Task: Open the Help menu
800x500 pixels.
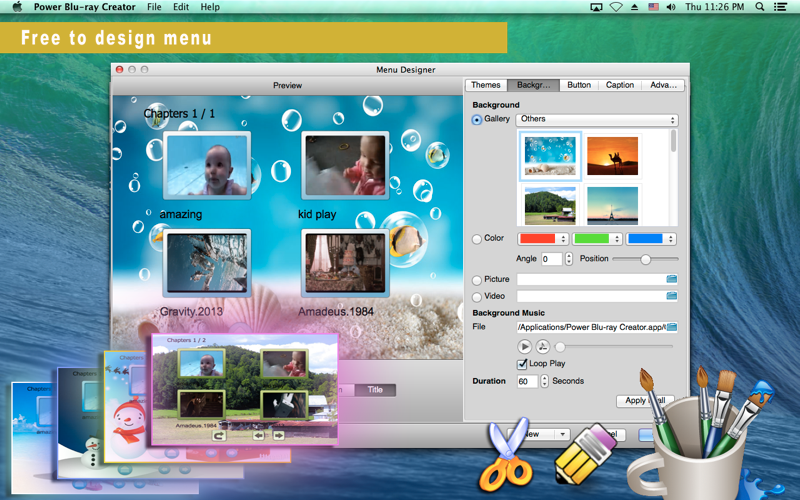Action: point(210,7)
